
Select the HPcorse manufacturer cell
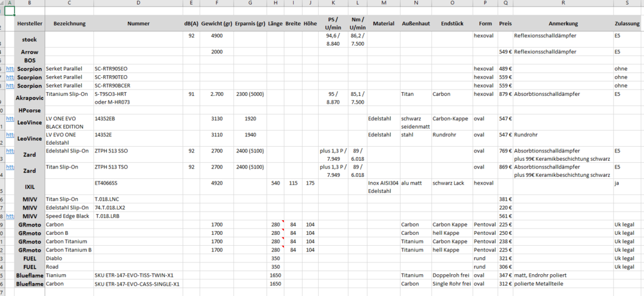(x=29, y=110)
